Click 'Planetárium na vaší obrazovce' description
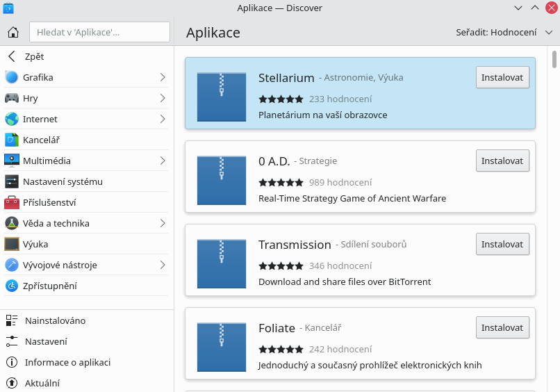The width and height of the screenshot is (560, 392). 323,115
